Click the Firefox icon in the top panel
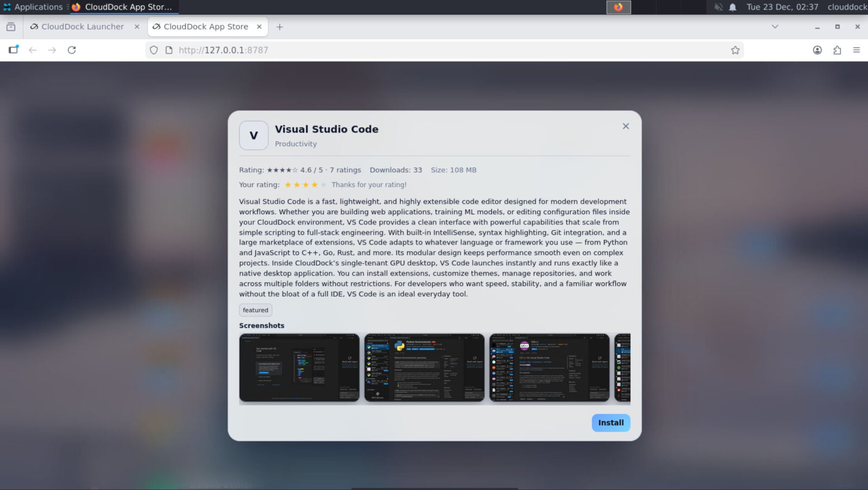The height and width of the screenshot is (490, 868). 618,7
